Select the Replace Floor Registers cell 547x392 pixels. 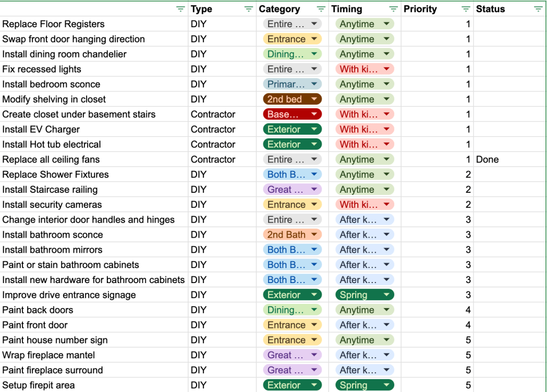click(x=53, y=24)
